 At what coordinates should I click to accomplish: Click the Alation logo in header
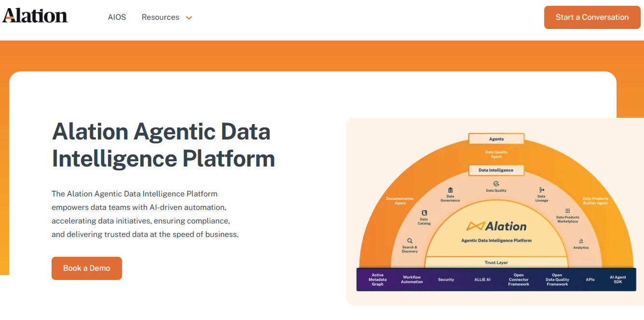click(35, 16)
